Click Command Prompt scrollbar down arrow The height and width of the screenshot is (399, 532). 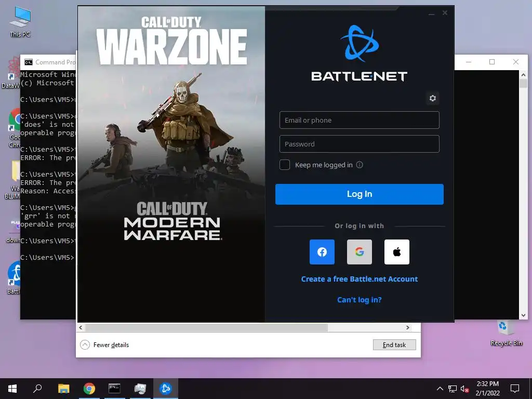(523, 315)
